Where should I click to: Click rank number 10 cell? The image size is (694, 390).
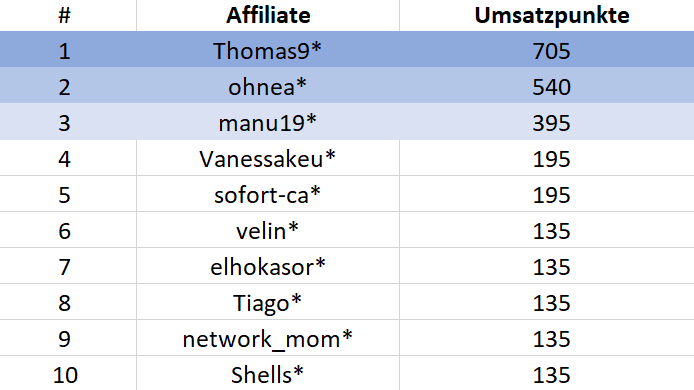point(65,374)
